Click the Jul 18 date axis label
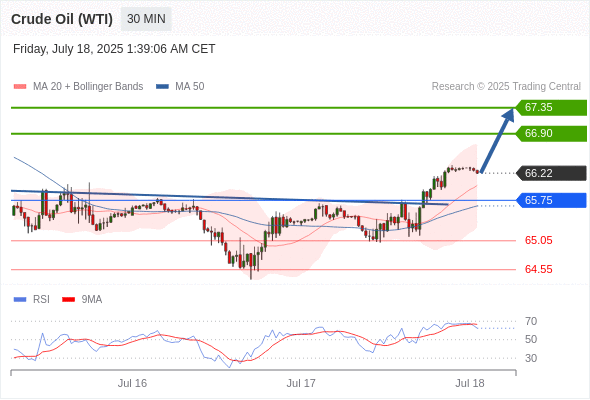 coord(470,383)
